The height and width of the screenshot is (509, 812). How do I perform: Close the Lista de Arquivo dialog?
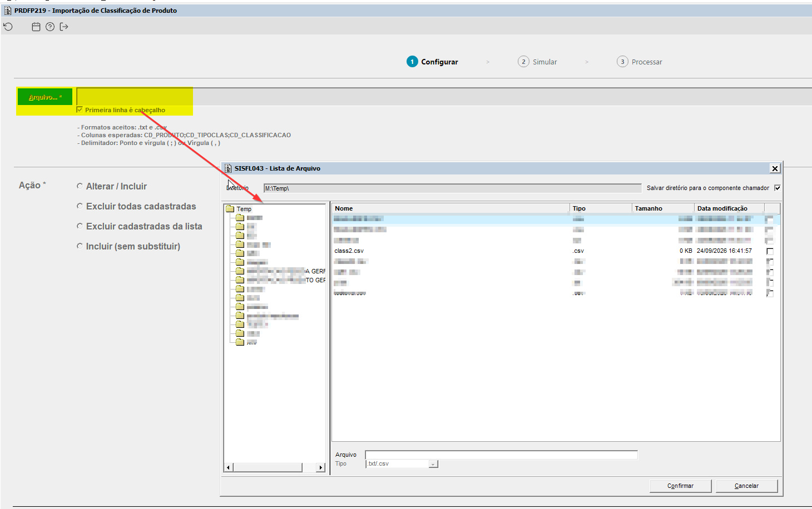click(x=775, y=168)
